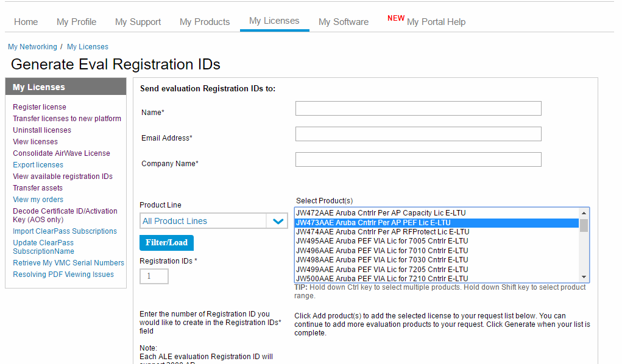Select JW474AAE Per AP RFProtect Lic product

pyautogui.click(x=436, y=232)
